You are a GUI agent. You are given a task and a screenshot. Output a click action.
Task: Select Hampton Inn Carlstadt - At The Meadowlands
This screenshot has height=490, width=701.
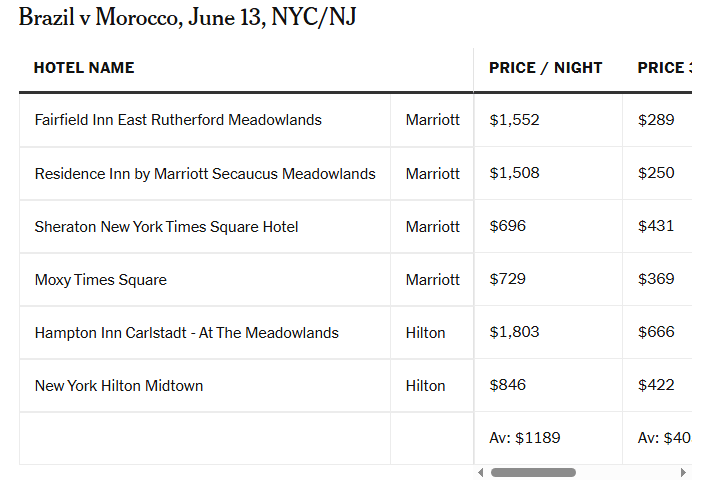[186, 333]
